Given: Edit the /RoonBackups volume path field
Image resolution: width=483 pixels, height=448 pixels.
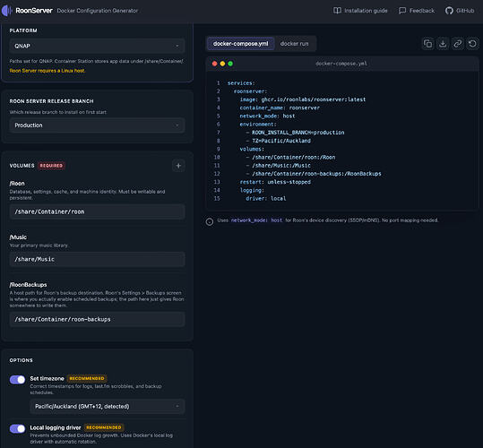Looking at the screenshot, I should coord(97,319).
